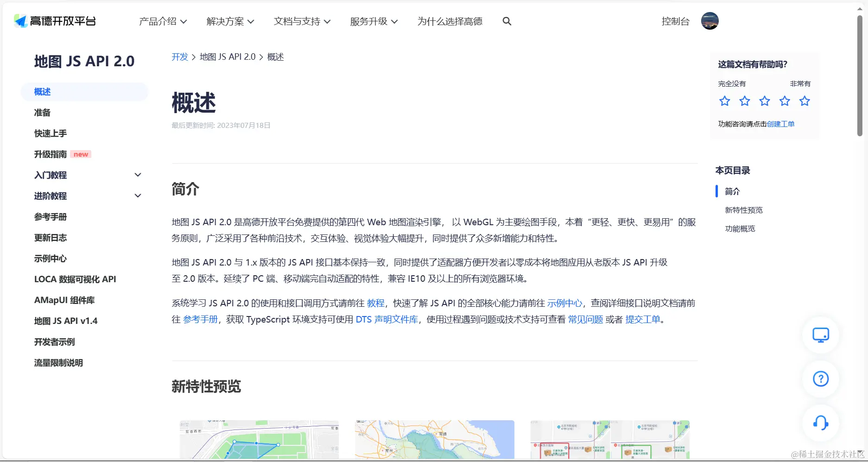
Task: Rate the document five stars
Action: [805, 101]
